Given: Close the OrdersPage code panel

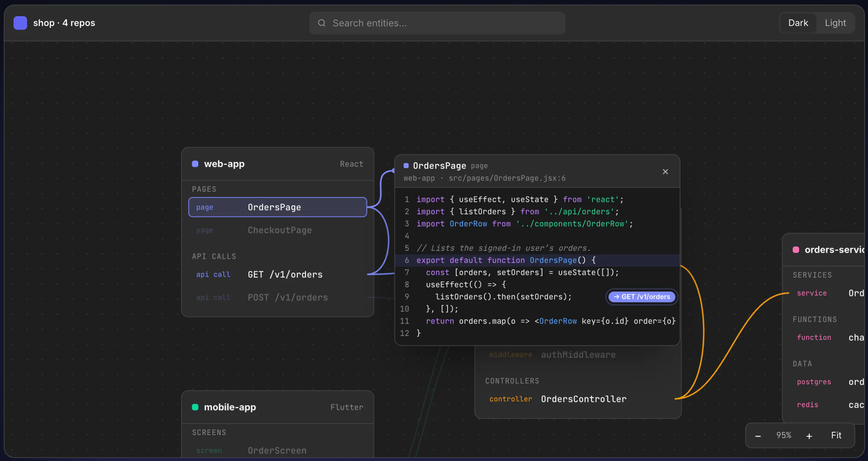Looking at the screenshot, I should 665,172.
